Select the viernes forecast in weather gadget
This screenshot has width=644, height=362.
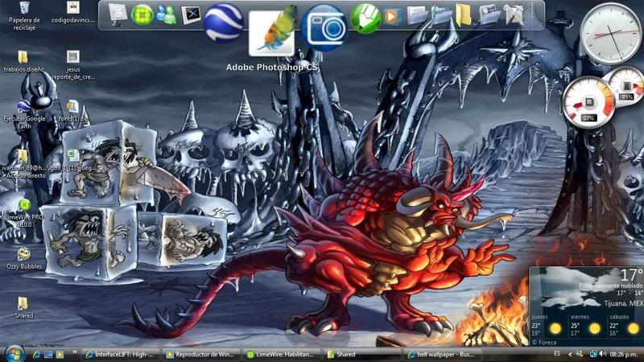point(586,326)
